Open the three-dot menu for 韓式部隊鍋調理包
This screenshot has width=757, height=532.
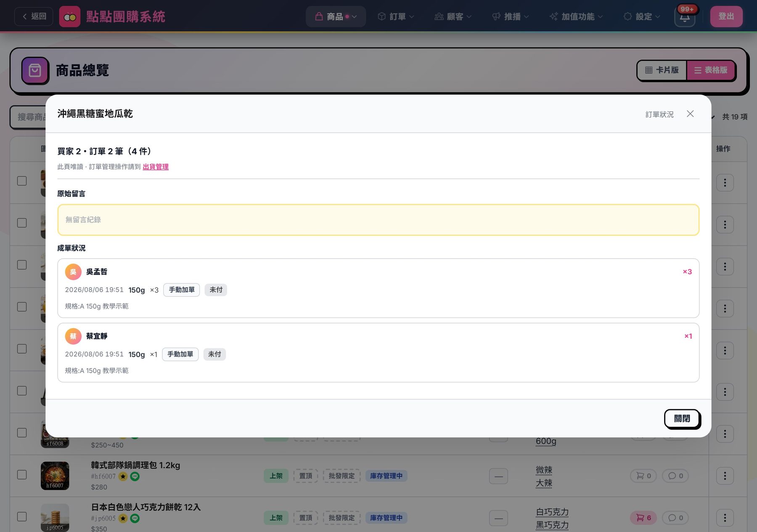tap(725, 476)
